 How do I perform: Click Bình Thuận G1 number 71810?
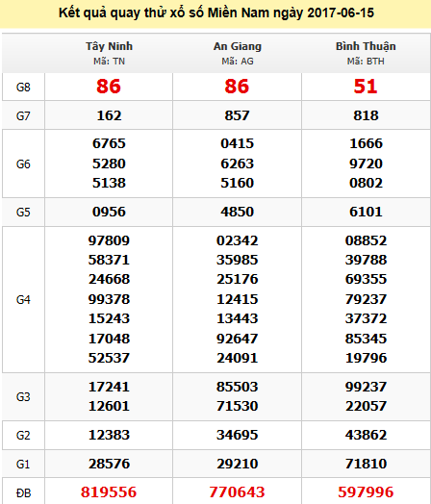point(366,464)
